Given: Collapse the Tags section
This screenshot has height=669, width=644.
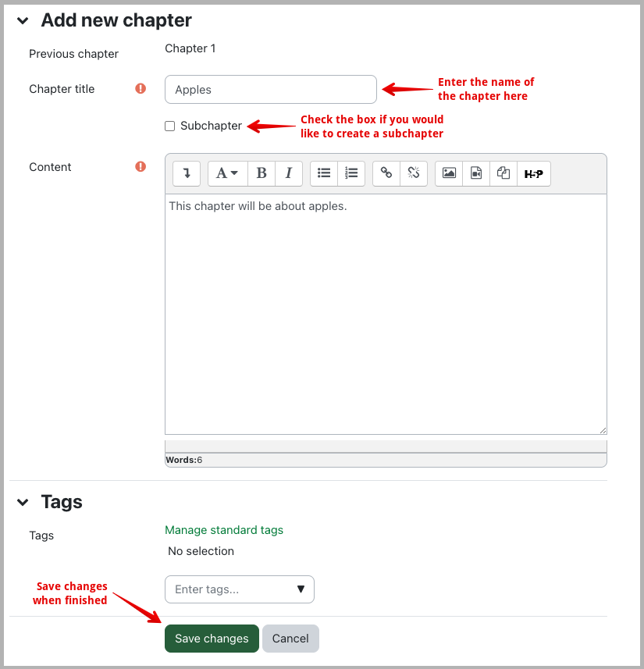Looking at the screenshot, I should click(23, 502).
